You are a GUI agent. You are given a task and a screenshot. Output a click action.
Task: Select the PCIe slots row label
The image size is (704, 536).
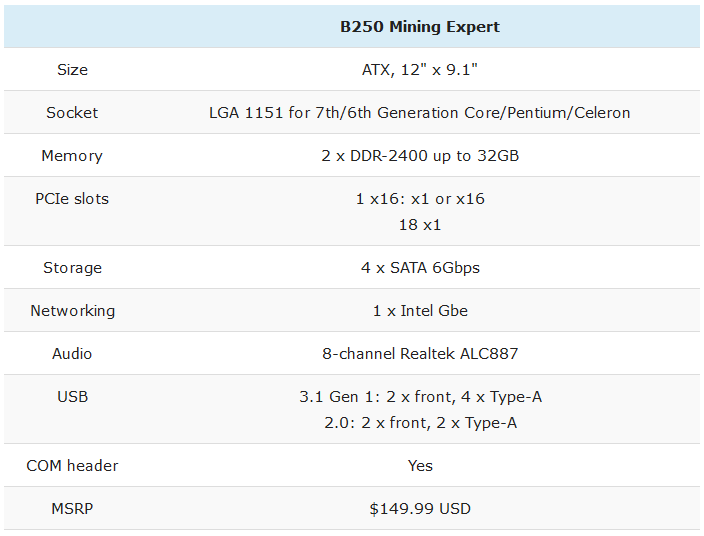coord(72,199)
